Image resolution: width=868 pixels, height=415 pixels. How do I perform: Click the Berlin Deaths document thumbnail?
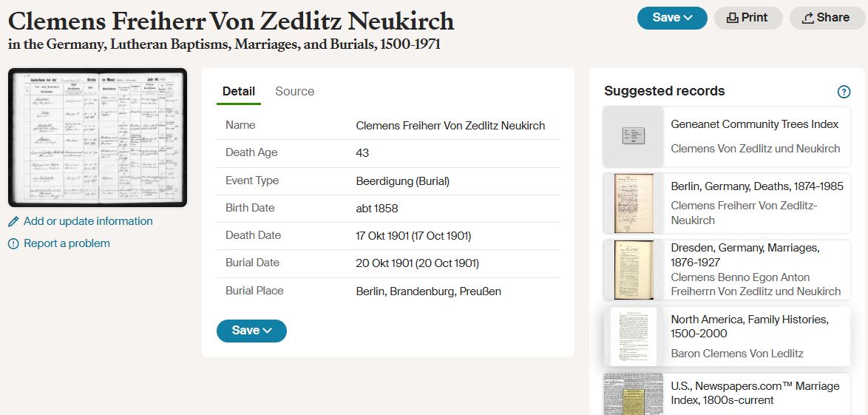click(634, 203)
